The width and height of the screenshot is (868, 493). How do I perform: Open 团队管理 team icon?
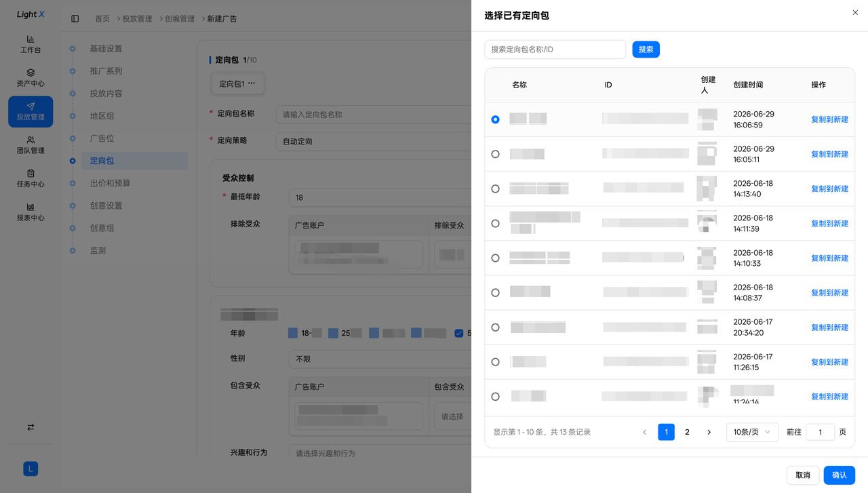[31, 140]
